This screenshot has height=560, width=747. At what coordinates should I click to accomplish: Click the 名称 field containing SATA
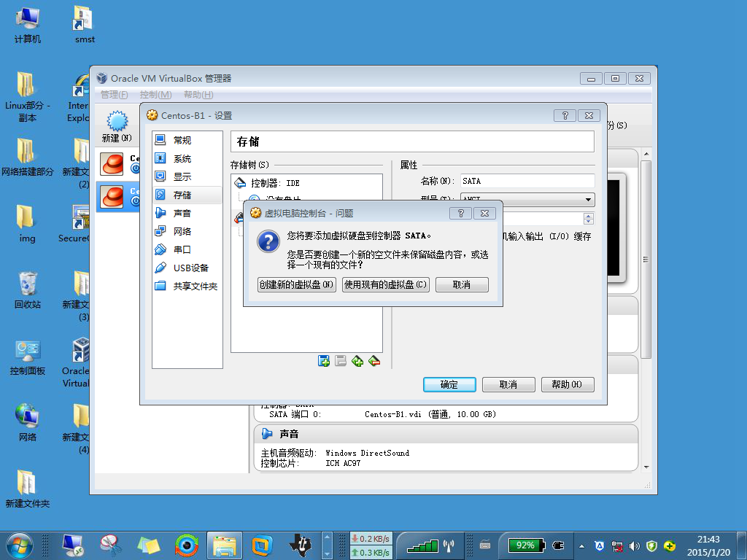coord(527,181)
